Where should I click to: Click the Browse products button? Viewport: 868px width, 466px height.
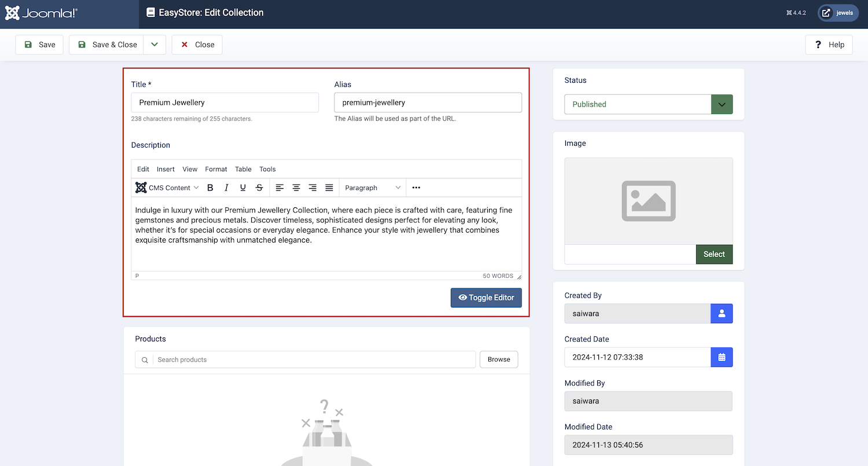click(499, 359)
